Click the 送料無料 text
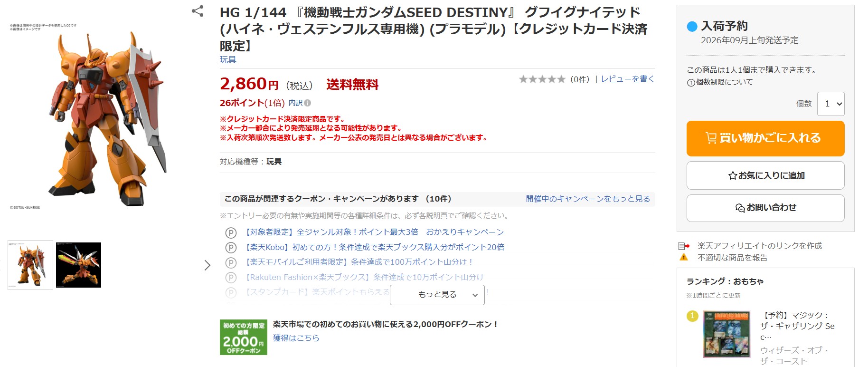Screen dimensions: 868x367 [x=352, y=85]
